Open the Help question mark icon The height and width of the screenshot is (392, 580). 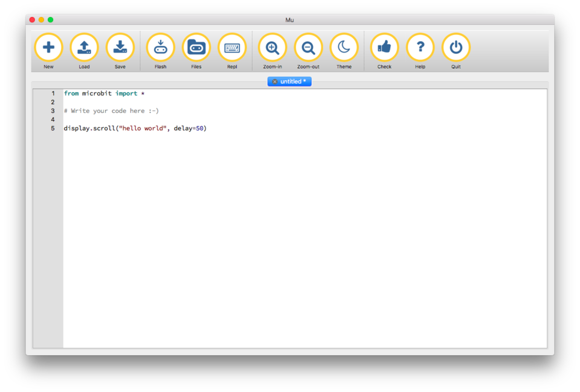[x=420, y=47]
